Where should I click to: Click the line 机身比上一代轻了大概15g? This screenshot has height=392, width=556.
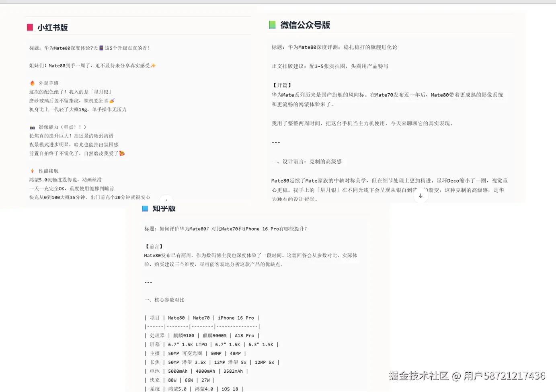(x=78, y=109)
